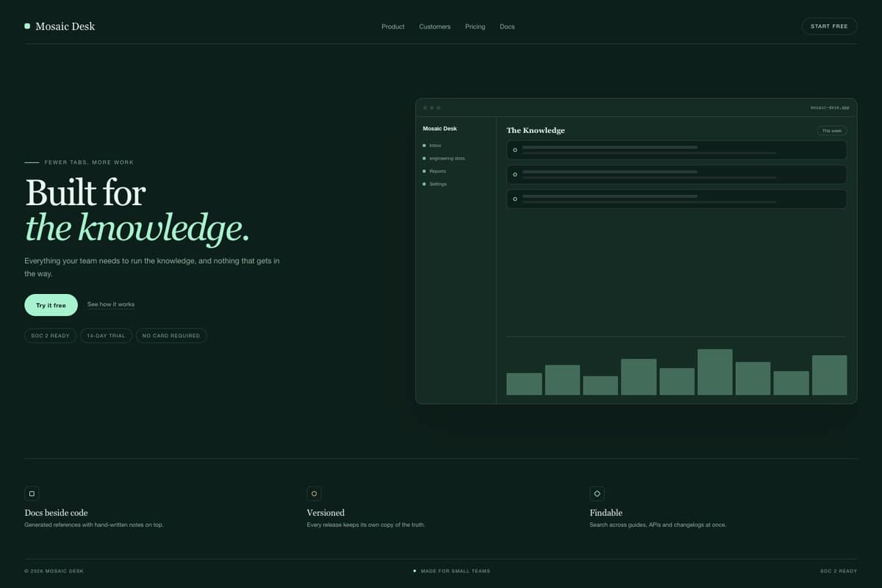Viewport: 882px width, 588px height.
Task: Click the Docs beside code heading
Action: [56, 512]
